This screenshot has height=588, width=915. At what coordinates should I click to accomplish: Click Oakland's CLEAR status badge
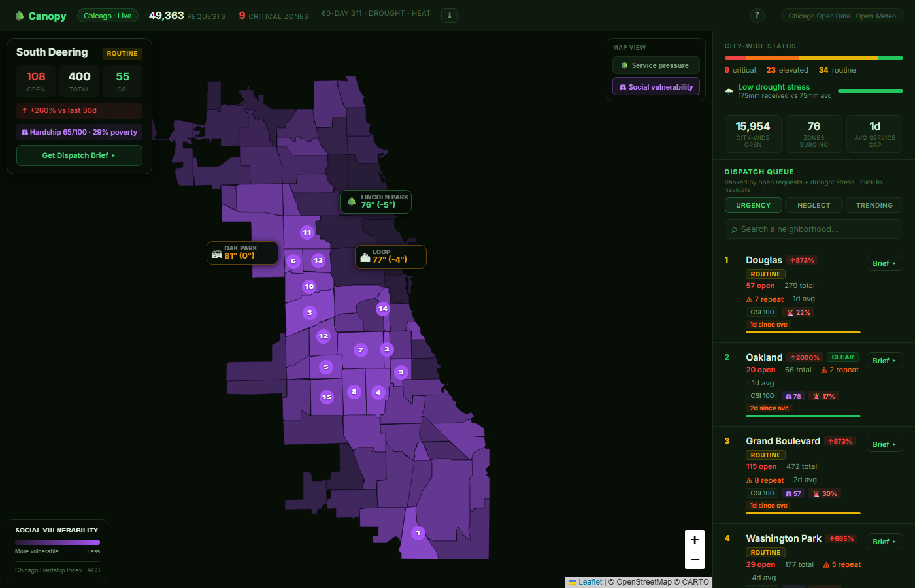click(x=842, y=357)
